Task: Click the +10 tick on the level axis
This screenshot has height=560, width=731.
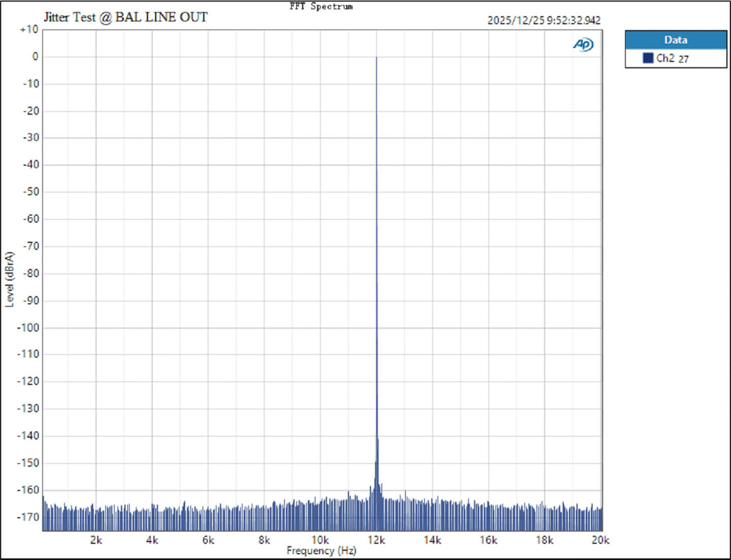Action: (29, 29)
